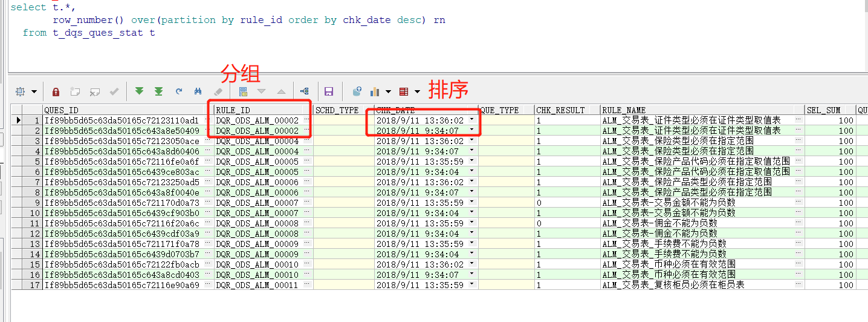Open the date dropdown in 2018/9/11 13:36:02 row 1
Screen dimensions: 868x322
pos(472,120)
